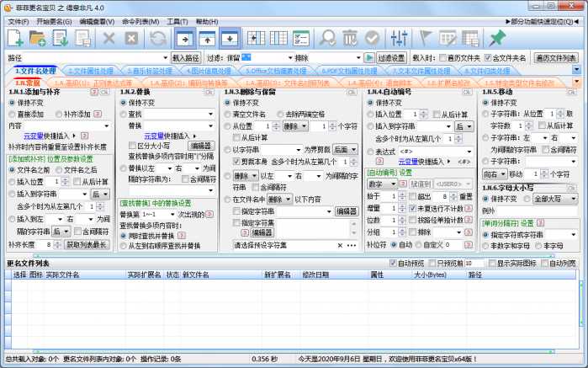Click help icon beside 补齐添加 option

98,114
